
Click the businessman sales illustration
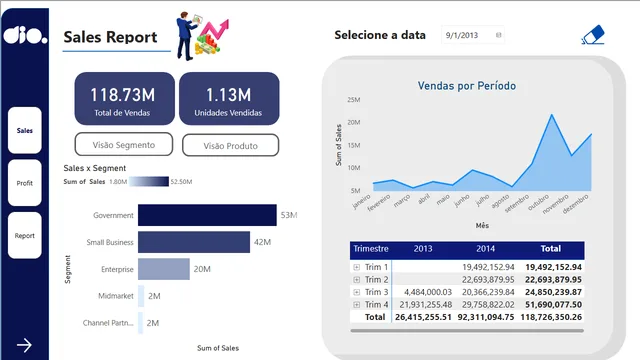[202, 36]
